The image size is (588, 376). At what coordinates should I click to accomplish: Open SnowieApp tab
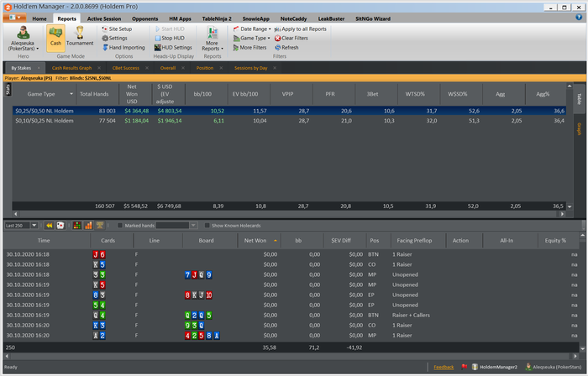[255, 18]
